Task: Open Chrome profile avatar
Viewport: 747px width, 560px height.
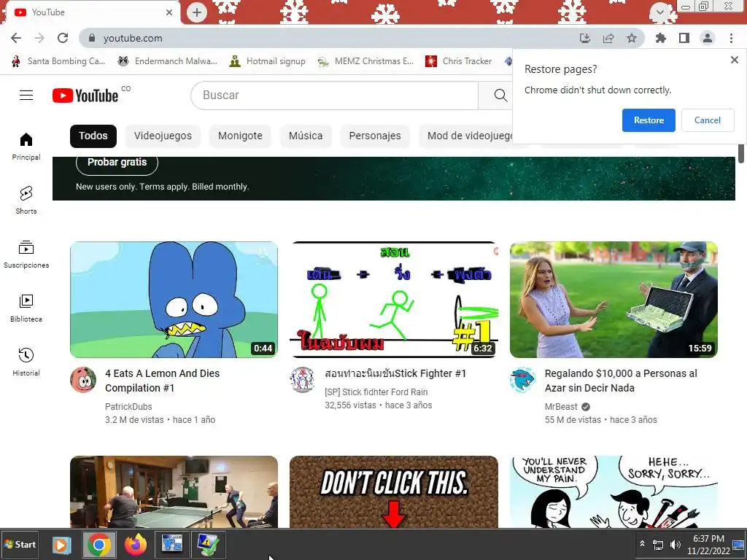Action: (708, 38)
